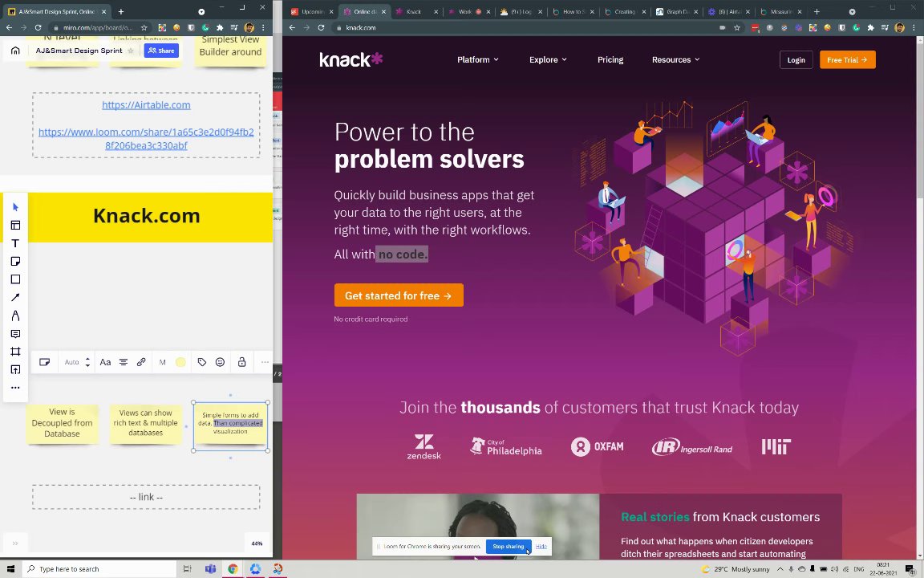The height and width of the screenshot is (578, 924).
Task: Open Chrome menu in right browser window
Action: [x=913, y=27]
